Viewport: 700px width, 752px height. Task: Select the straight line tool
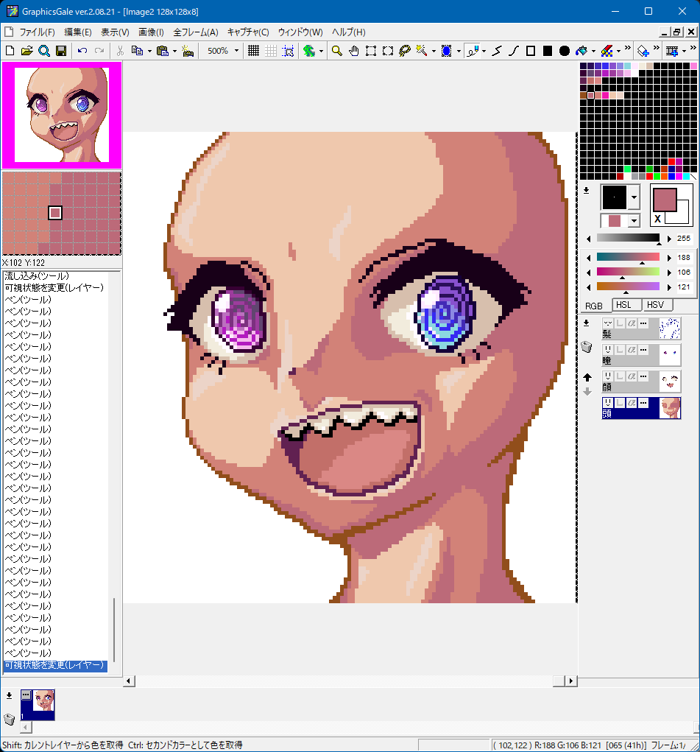(497, 51)
